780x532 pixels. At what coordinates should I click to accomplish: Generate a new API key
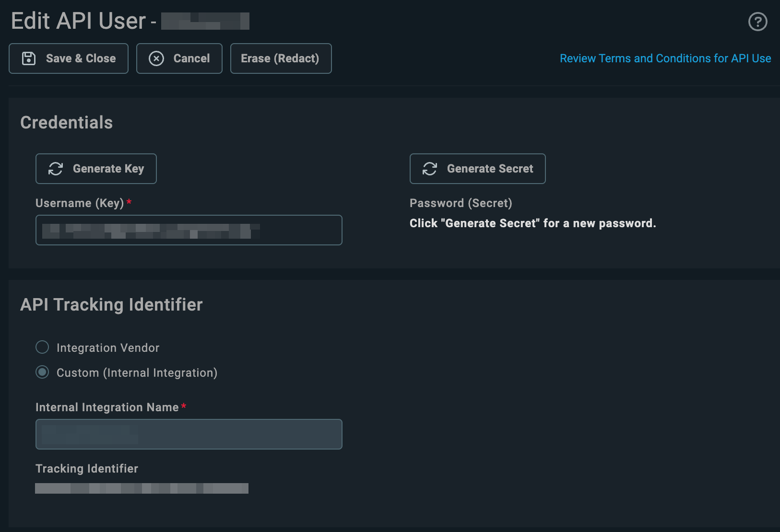96,169
